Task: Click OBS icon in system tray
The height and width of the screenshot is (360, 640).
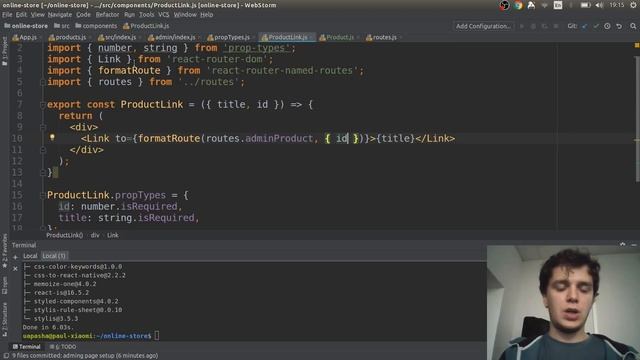Action: 504,5
